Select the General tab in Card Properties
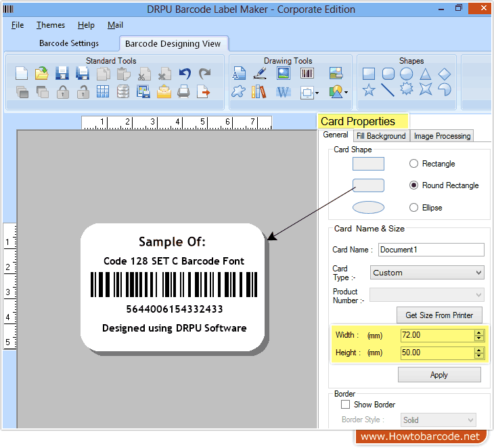This screenshot has height=448, width=494. pyautogui.click(x=335, y=135)
